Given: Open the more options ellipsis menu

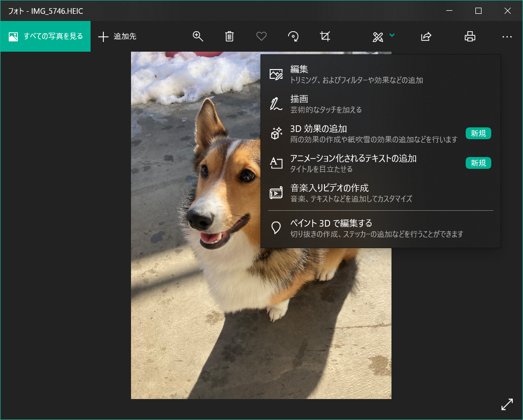Looking at the screenshot, I should click(x=507, y=37).
